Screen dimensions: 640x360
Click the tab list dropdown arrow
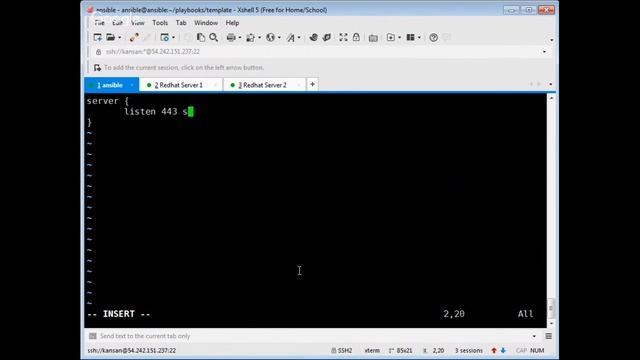coord(551,84)
